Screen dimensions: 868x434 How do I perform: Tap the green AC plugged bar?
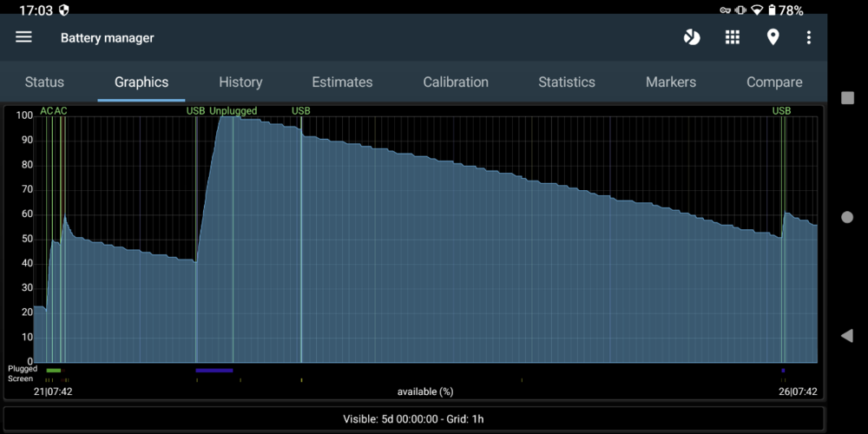click(x=54, y=371)
